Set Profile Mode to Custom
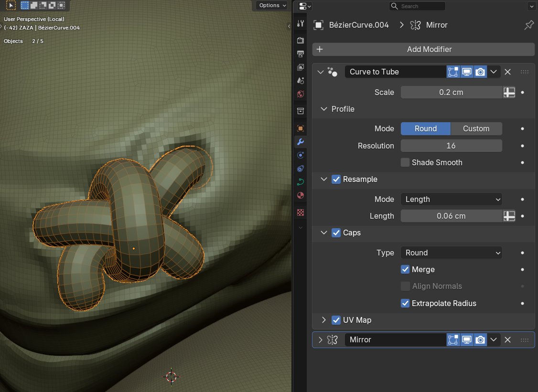The image size is (538, 392). tap(476, 128)
